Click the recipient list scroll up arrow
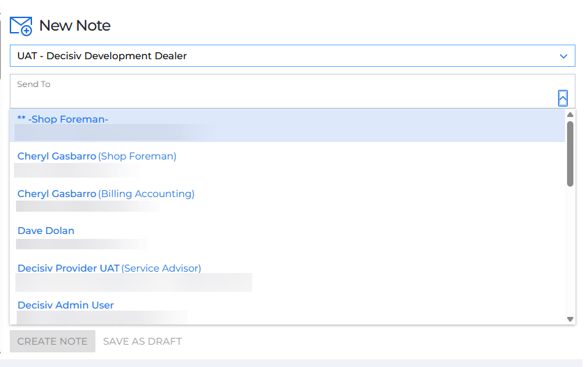The width and height of the screenshot is (588, 367). [570, 115]
